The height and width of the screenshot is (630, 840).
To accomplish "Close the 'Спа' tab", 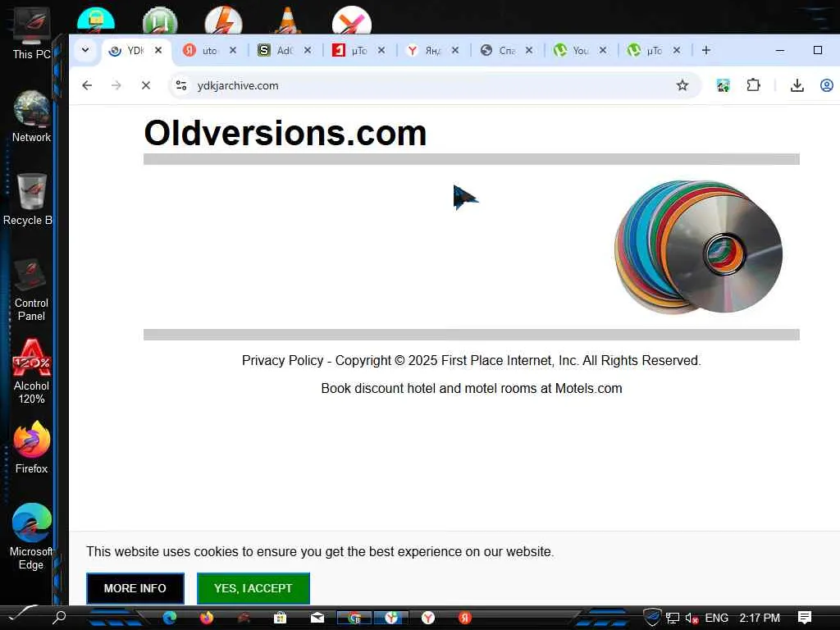I will tap(529, 50).
